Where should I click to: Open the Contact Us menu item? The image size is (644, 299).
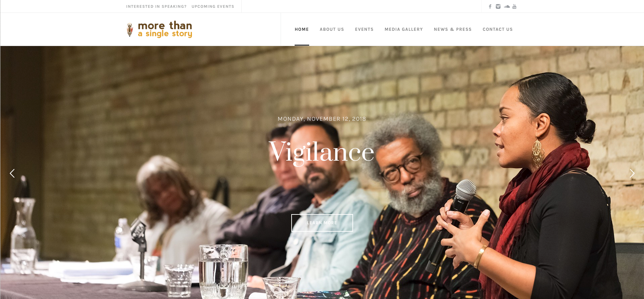(x=498, y=29)
